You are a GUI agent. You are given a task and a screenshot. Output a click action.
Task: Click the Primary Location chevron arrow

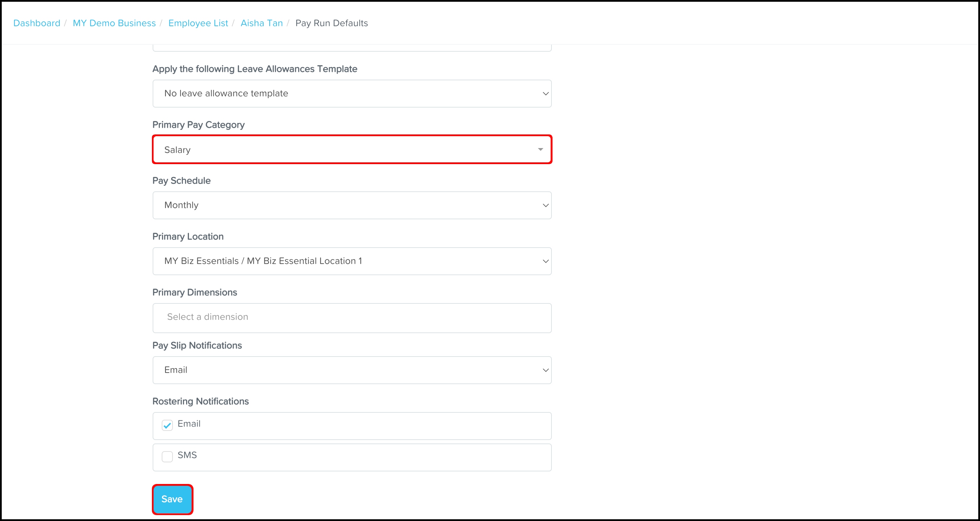(x=545, y=261)
